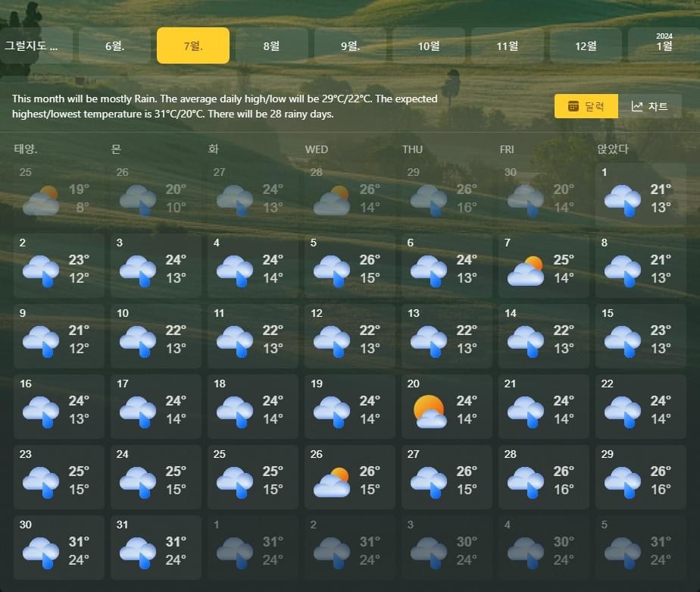
Task: Click the 앉았다 column header
Action: click(x=612, y=149)
